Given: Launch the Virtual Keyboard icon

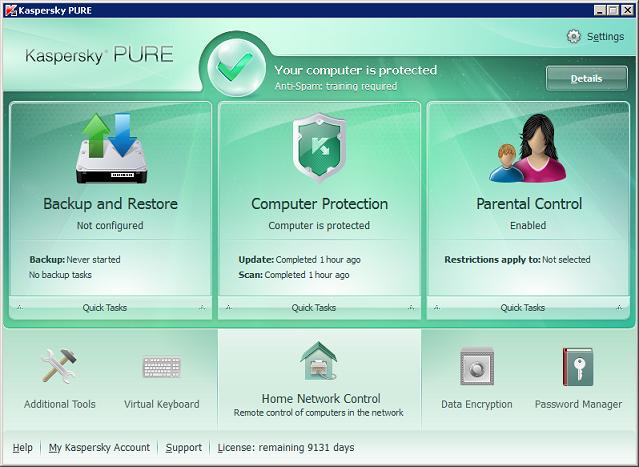Looking at the screenshot, I should [x=162, y=367].
